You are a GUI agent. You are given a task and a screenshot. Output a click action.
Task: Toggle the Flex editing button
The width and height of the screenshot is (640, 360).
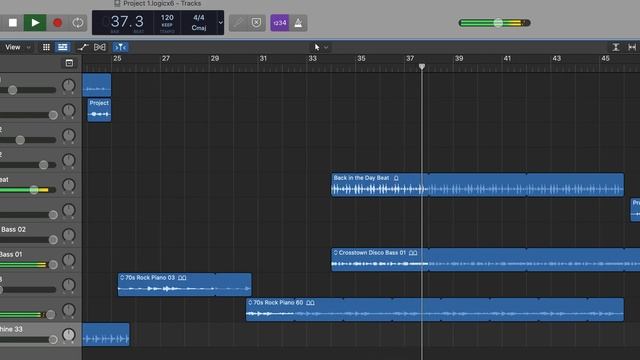pos(100,47)
